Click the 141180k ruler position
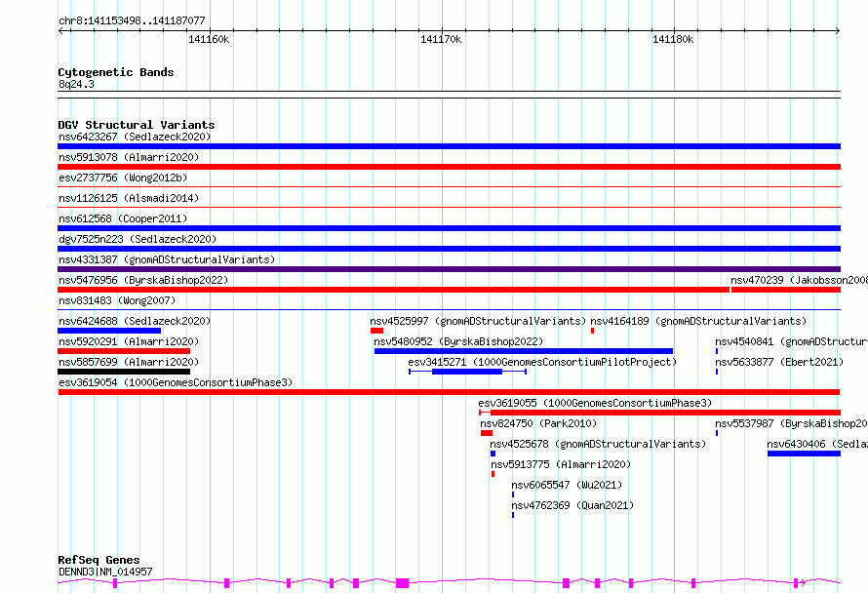Screen dimensions: 868x593 click(x=673, y=39)
